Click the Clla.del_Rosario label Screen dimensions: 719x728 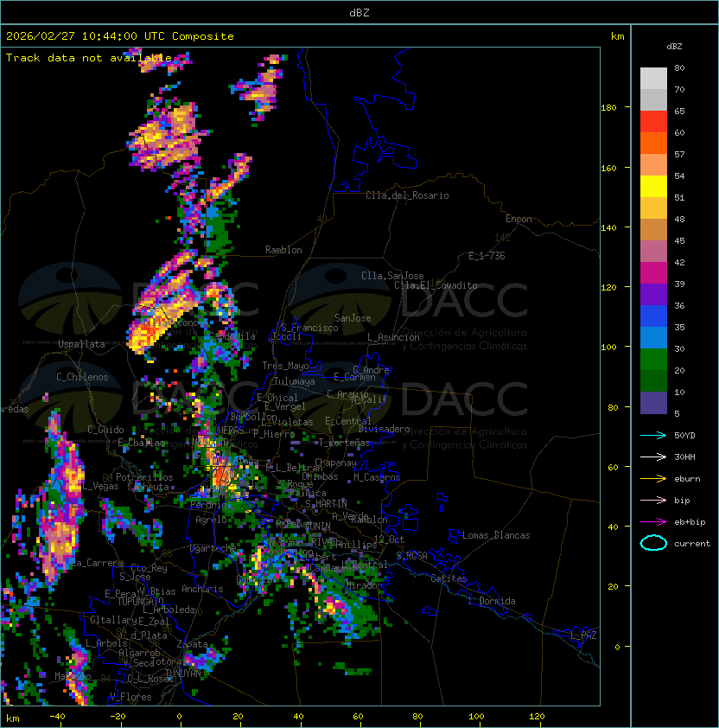click(407, 195)
